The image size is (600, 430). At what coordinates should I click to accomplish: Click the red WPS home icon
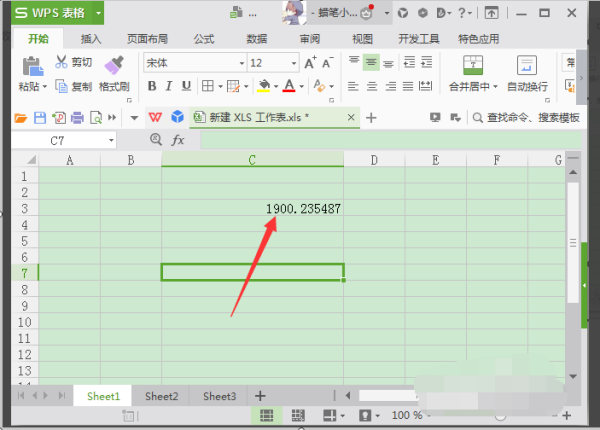tap(155, 117)
